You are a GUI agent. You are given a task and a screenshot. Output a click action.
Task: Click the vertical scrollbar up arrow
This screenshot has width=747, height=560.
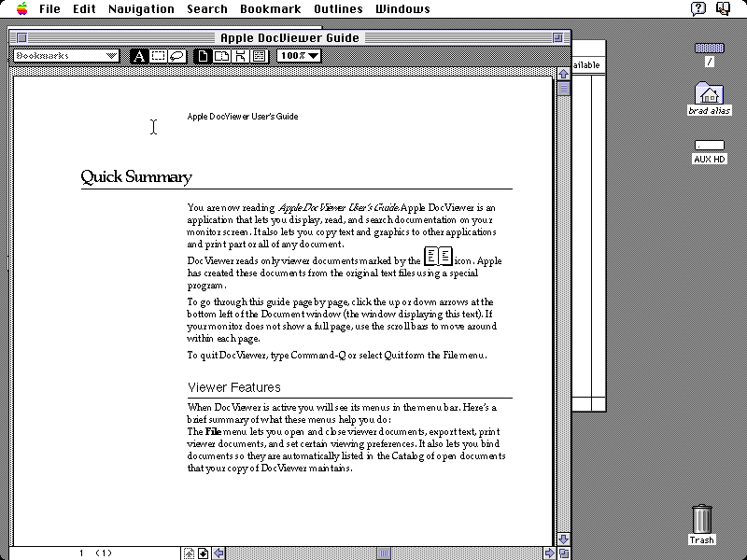tap(564, 74)
